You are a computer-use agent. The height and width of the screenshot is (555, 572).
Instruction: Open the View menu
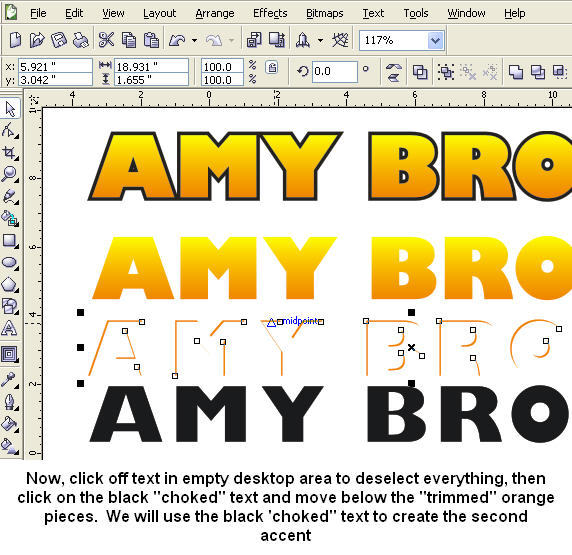click(113, 14)
